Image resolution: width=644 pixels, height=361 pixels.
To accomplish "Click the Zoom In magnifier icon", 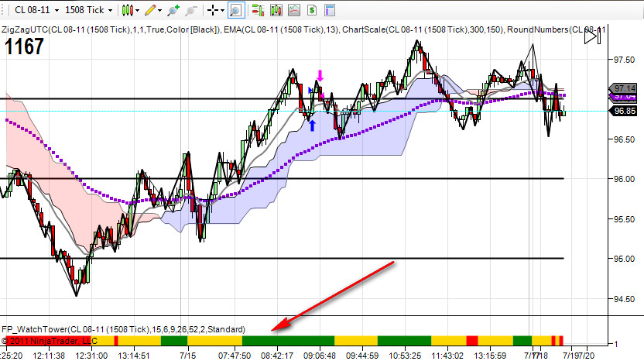I will pos(173,10).
